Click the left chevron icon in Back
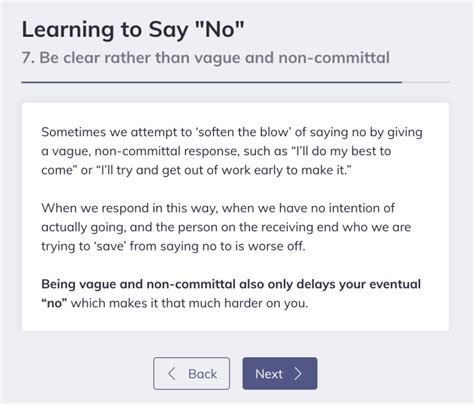The height and width of the screenshot is (404, 474). click(x=172, y=374)
